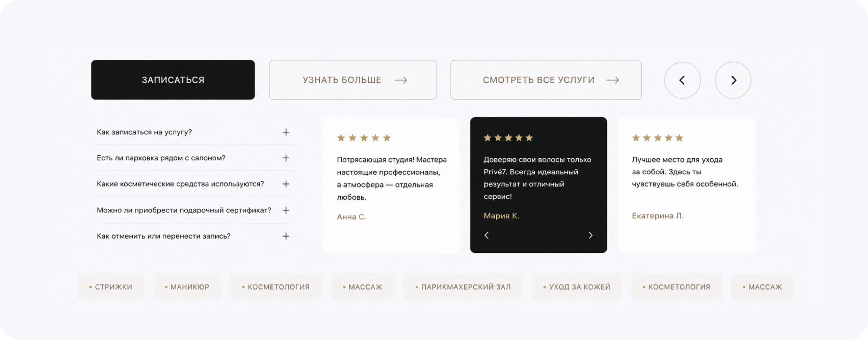
Task: Select the МАССАЖ tag before ПАРИКМАХЕРСКИЙ ЗАЛ
Action: pyautogui.click(x=363, y=287)
